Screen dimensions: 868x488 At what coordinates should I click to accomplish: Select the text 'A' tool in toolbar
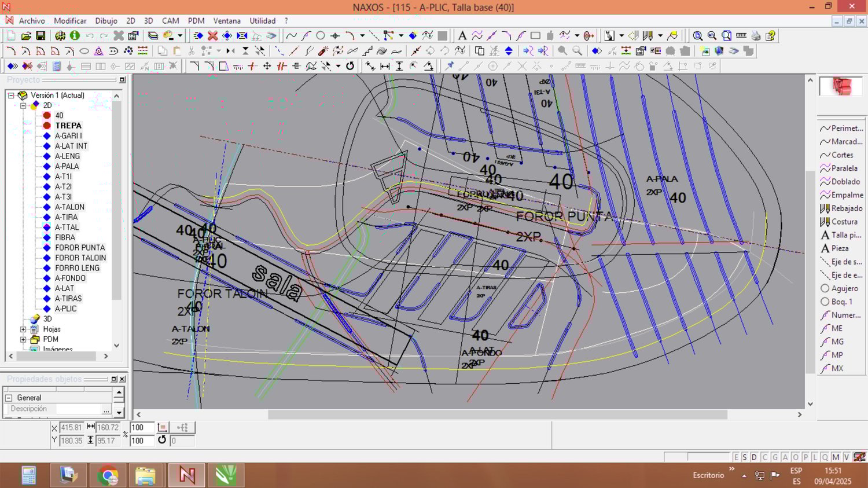coord(462,36)
